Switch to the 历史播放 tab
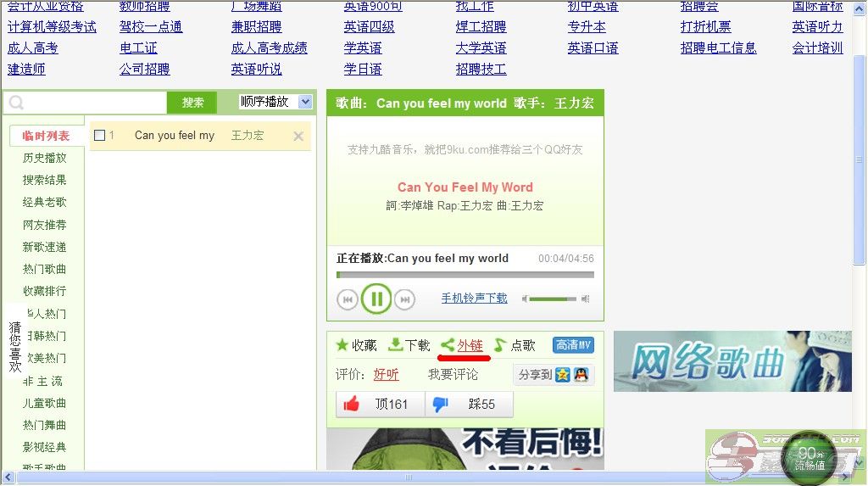868x486 pixels. pos(44,158)
